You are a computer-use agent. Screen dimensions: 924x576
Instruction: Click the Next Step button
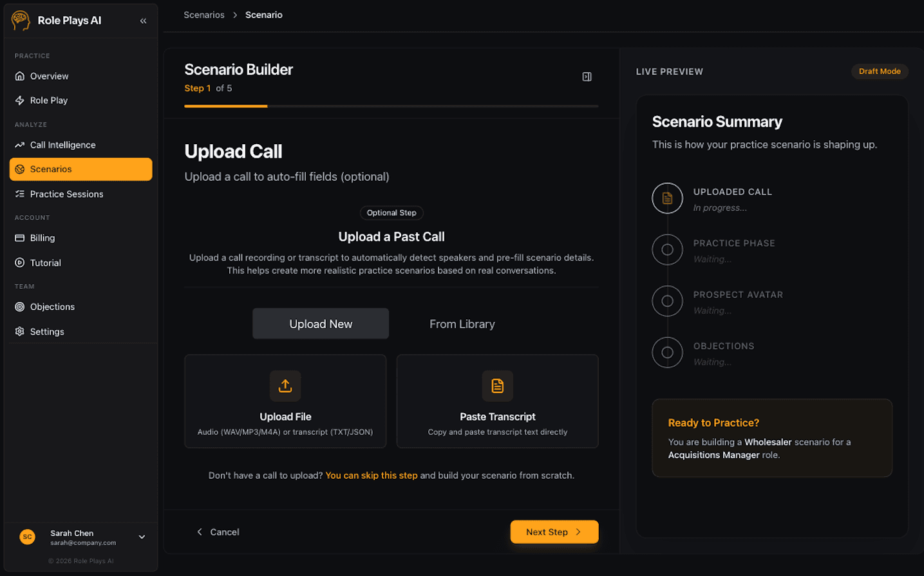[x=554, y=532]
